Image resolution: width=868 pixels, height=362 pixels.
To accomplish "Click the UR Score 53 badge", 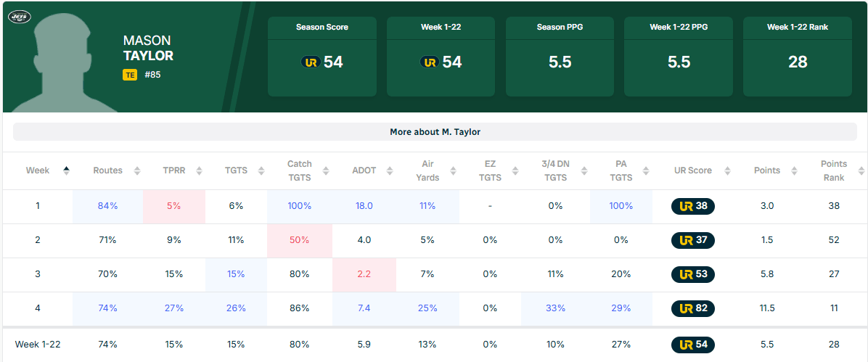I will (x=693, y=274).
